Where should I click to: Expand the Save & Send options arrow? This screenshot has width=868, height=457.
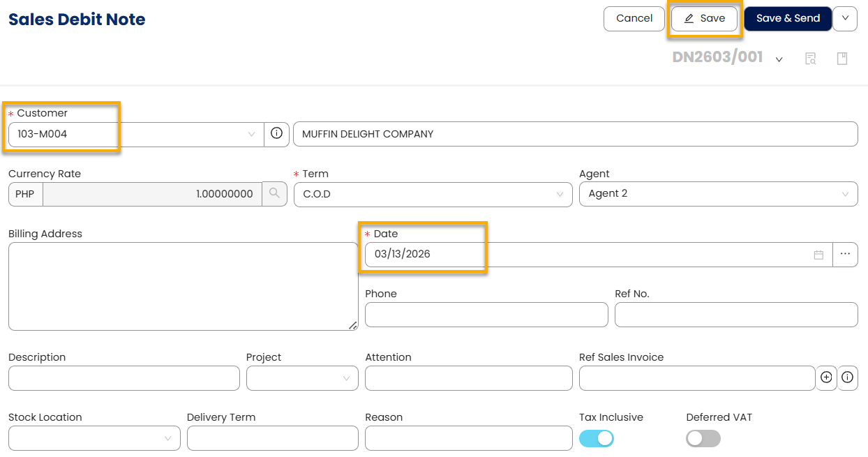click(845, 18)
